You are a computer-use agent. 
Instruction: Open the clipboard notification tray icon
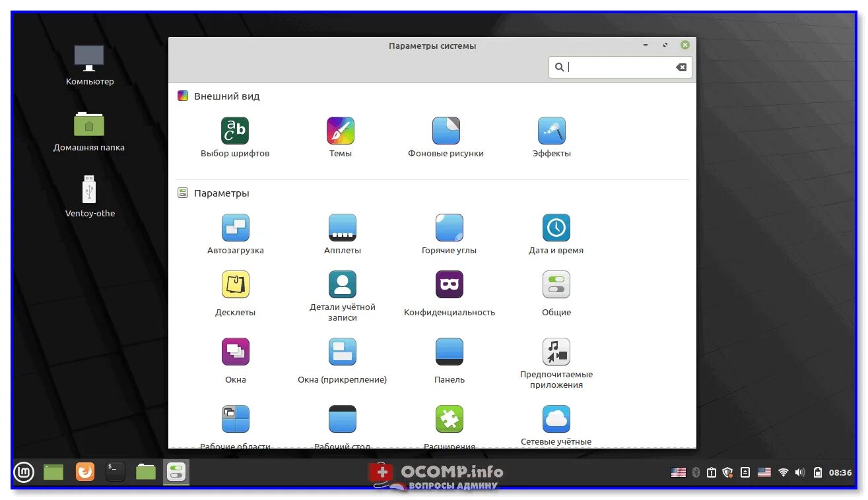[712, 472]
